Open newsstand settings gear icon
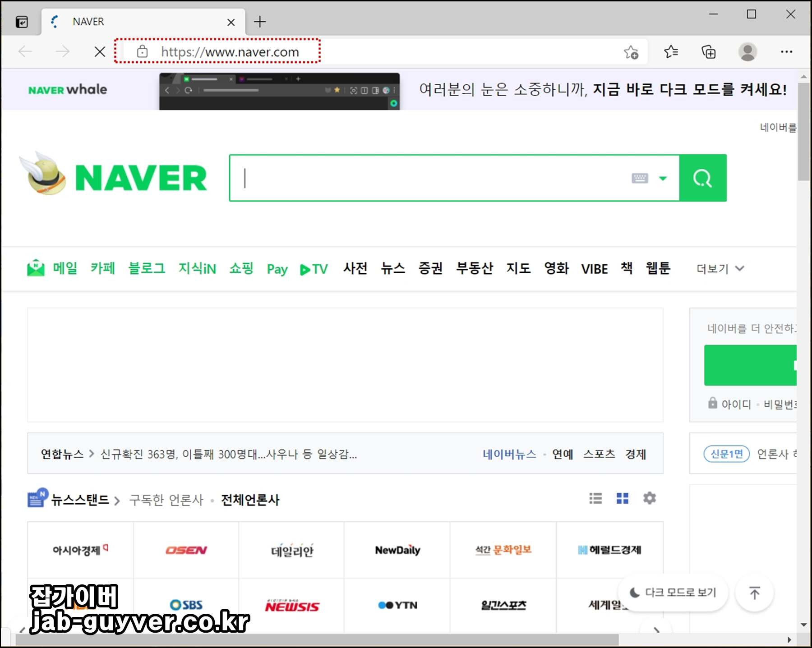Viewport: 812px width, 648px height. (650, 498)
